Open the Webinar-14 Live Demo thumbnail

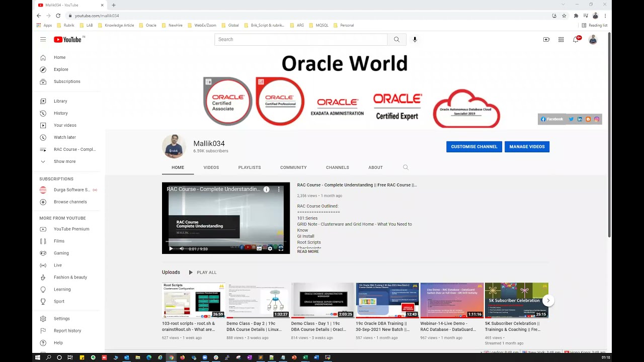(452, 300)
